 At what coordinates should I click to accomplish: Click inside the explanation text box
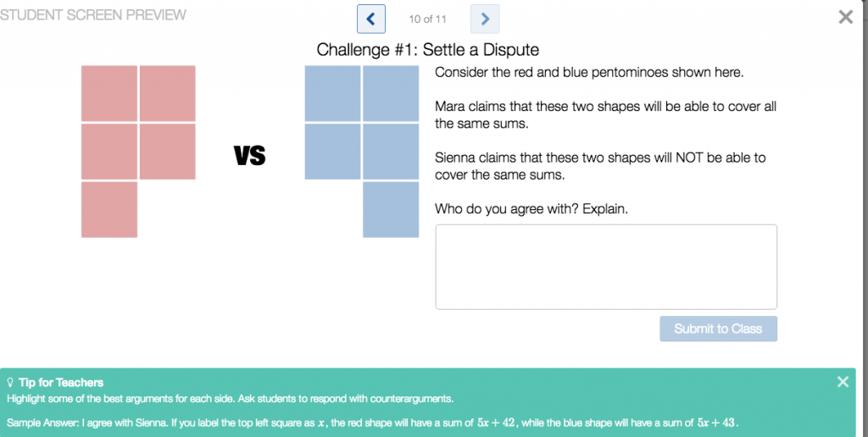(x=606, y=267)
